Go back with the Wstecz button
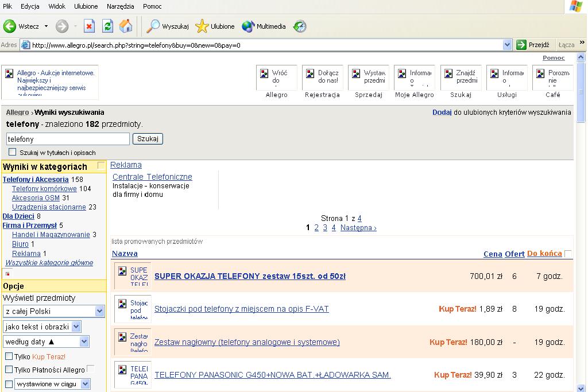Viewport: 588px width, 392px height. 21,26
